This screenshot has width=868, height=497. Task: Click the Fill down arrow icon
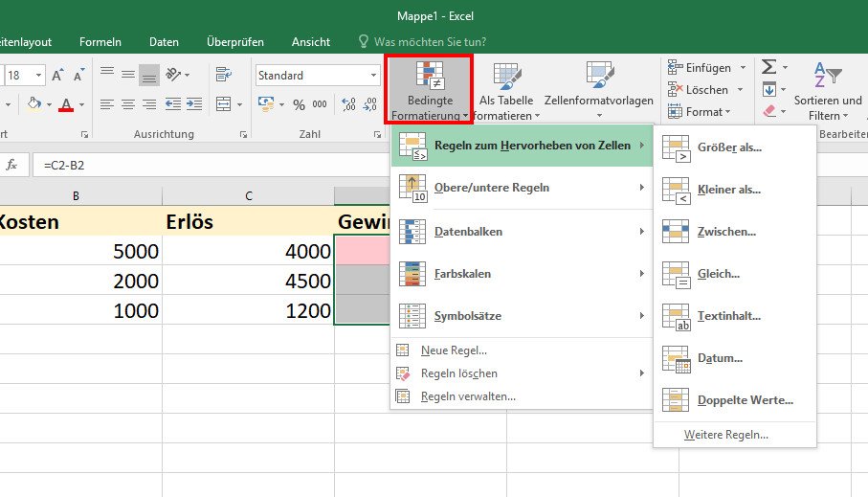point(768,89)
